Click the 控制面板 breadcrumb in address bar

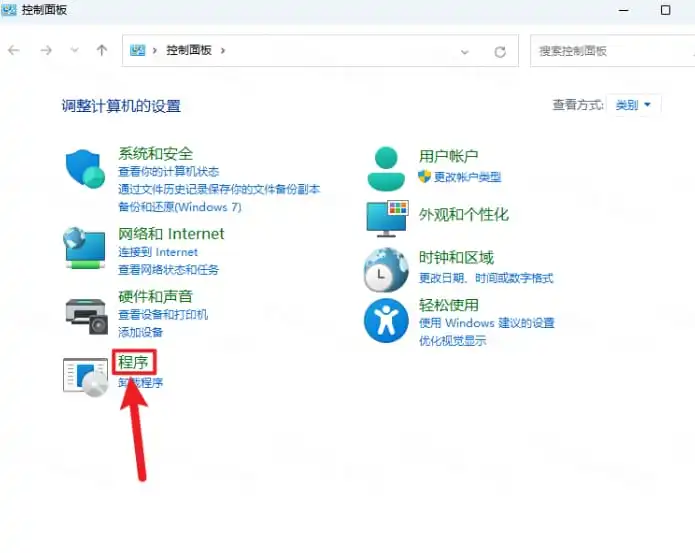click(x=189, y=50)
